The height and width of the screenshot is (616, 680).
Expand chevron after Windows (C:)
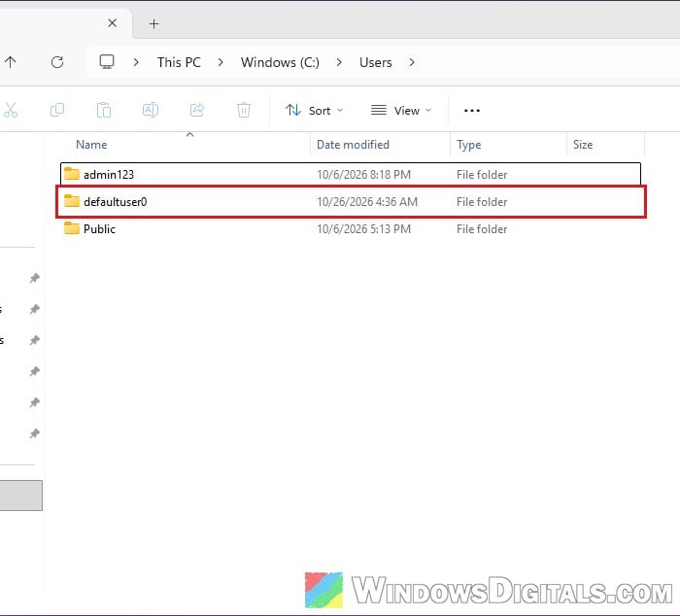pyautogui.click(x=339, y=62)
